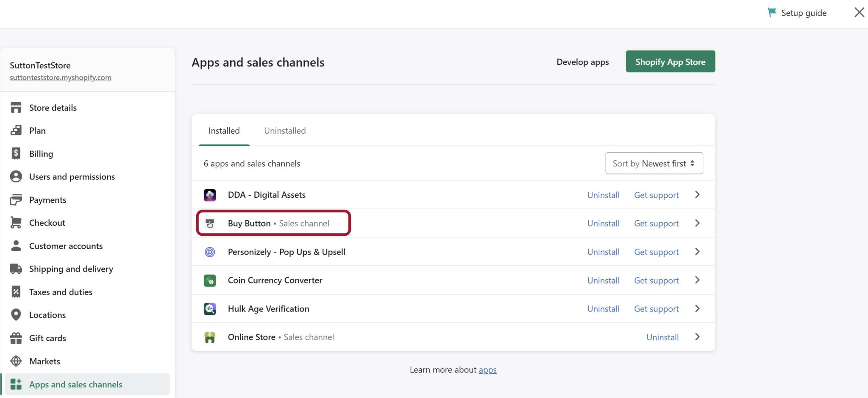The height and width of the screenshot is (398, 868).
Task: Switch to the Uninstalled tab
Action: pyautogui.click(x=285, y=131)
